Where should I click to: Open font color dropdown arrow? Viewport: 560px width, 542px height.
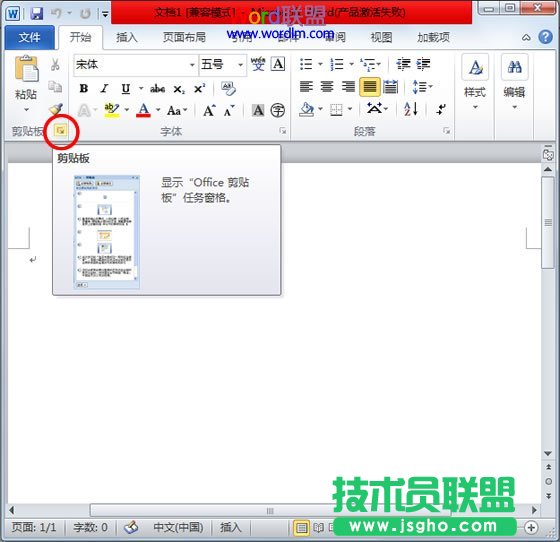click(x=158, y=110)
